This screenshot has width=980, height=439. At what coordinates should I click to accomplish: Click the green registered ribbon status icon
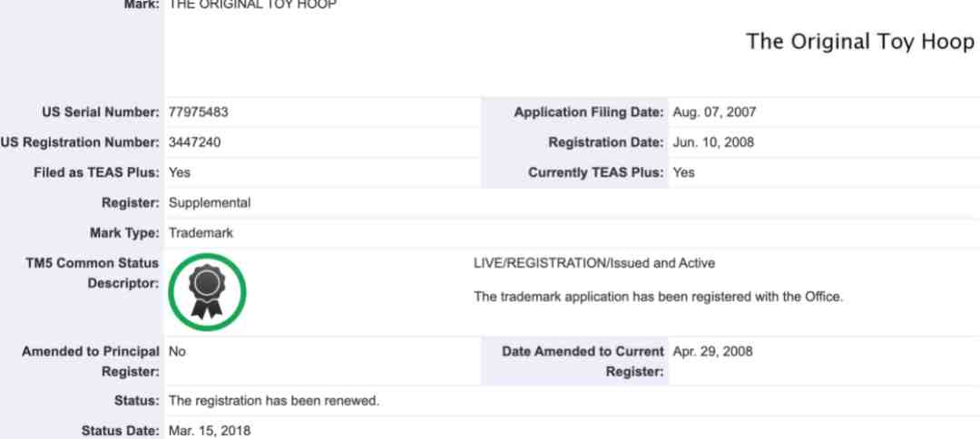(x=207, y=292)
